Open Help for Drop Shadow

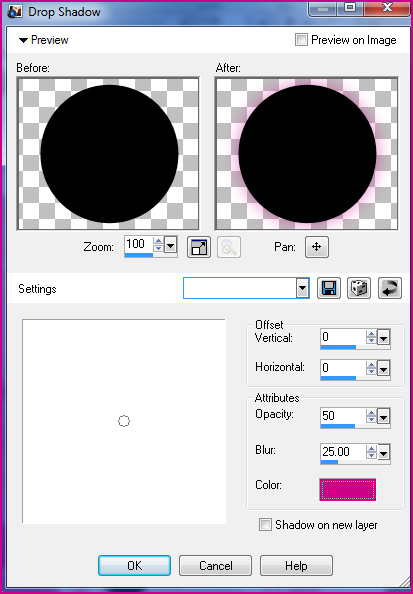coord(296,566)
